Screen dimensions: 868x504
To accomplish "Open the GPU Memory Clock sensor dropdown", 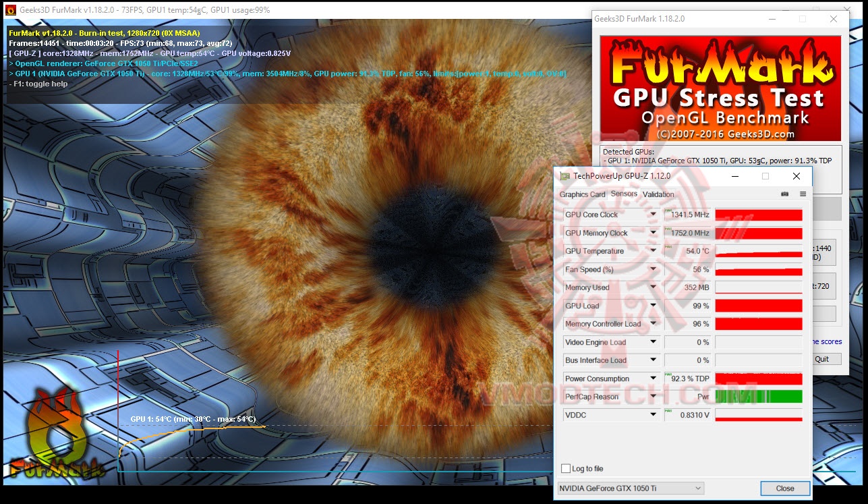I will click(653, 233).
